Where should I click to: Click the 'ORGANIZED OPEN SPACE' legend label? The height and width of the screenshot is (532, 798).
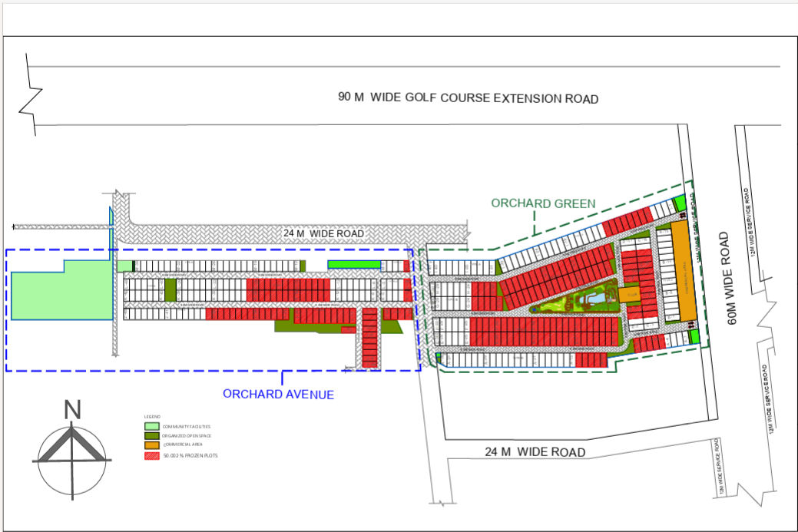(x=187, y=436)
